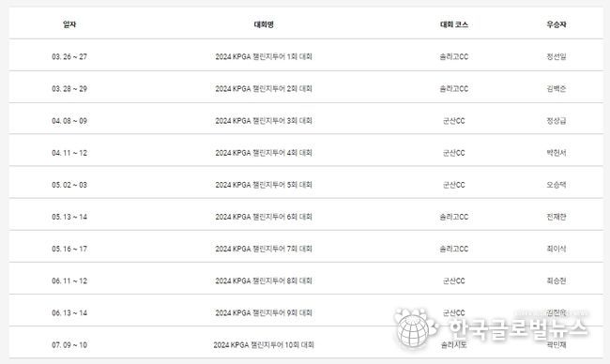Open 2024 KPGA 챌린지투어 1회 대회

[264, 57]
